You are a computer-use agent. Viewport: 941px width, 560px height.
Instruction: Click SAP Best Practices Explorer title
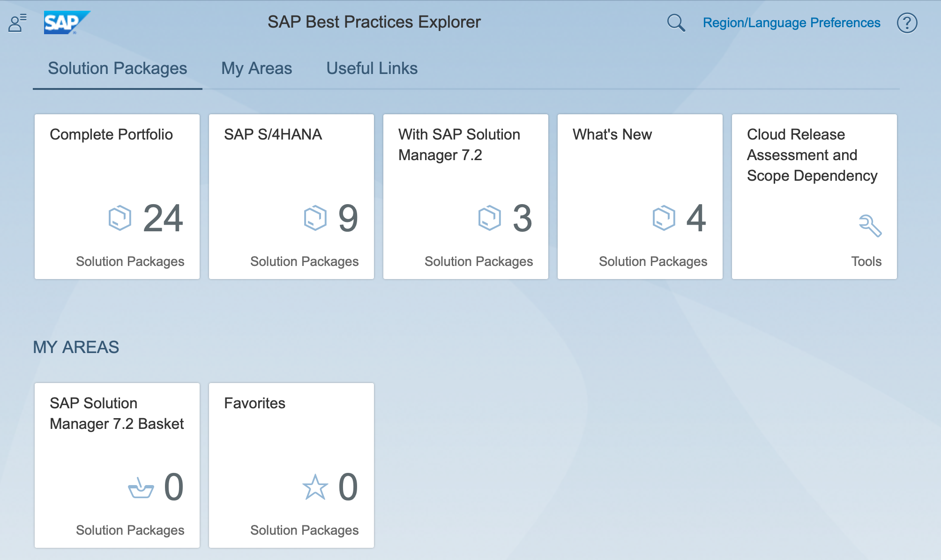coord(374,22)
